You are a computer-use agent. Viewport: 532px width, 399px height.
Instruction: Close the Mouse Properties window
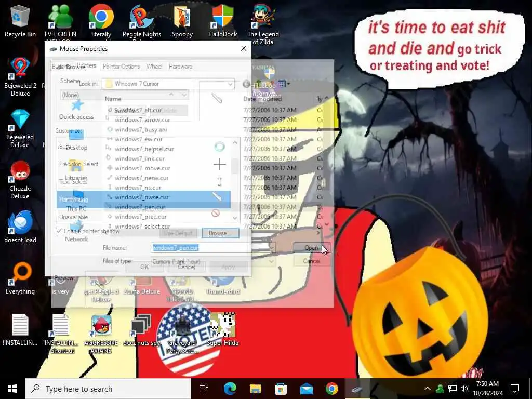click(x=244, y=48)
